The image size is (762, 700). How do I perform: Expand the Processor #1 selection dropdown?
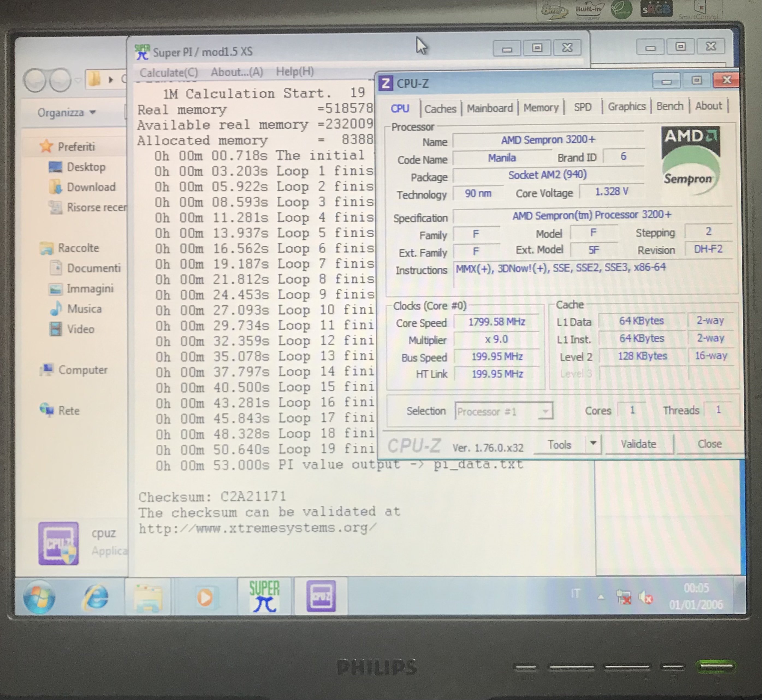point(545,411)
